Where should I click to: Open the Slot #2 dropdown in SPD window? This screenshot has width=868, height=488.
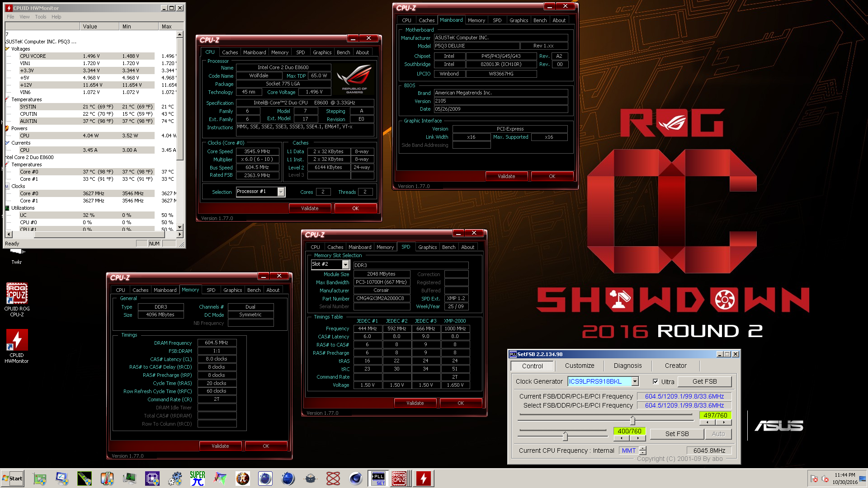345,264
